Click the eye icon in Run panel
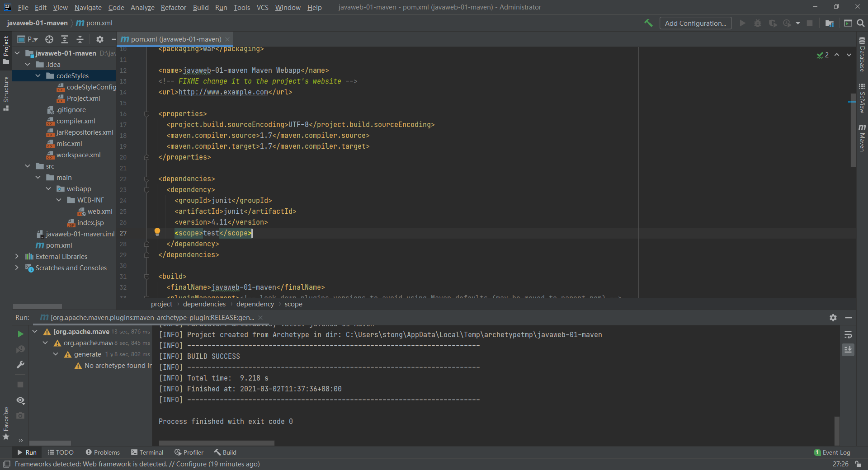This screenshot has width=868, height=470. [20, 400]
